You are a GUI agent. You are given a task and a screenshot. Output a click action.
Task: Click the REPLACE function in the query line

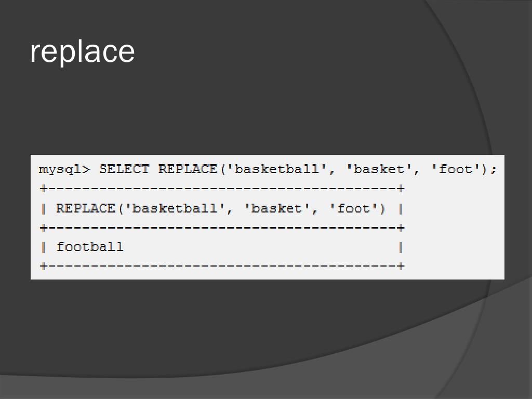[188, 169]
